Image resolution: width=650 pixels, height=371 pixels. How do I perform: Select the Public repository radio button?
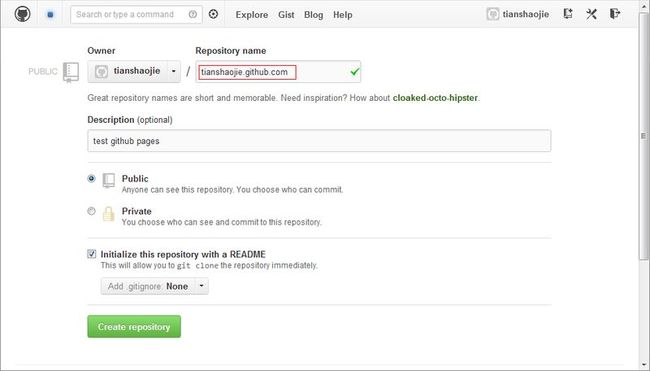point(91,179)
